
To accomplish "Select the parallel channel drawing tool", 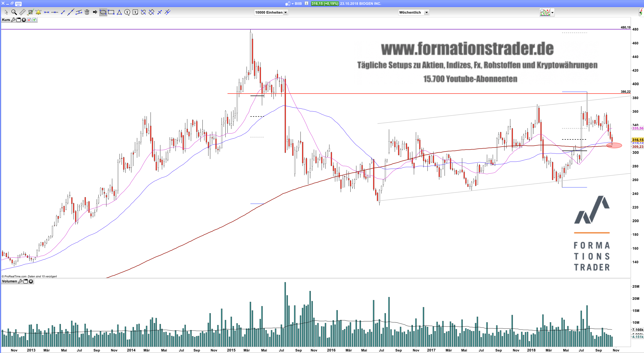I will [79, 12].
